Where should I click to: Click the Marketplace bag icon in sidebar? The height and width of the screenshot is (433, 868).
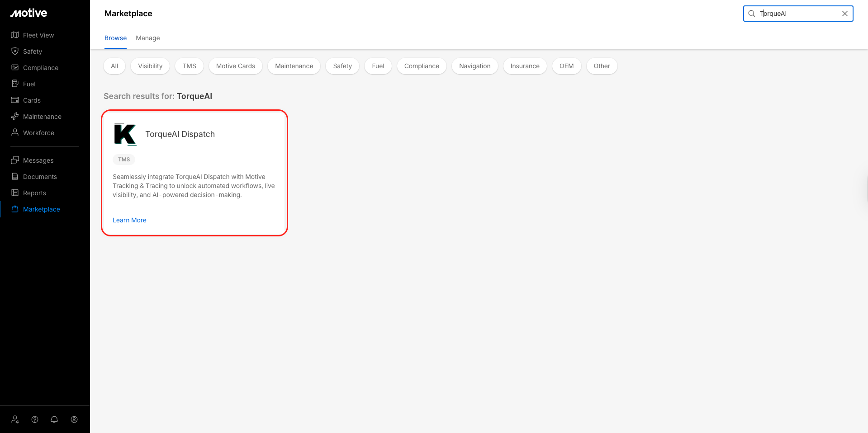pyautogui.click(x=15, y=209)
